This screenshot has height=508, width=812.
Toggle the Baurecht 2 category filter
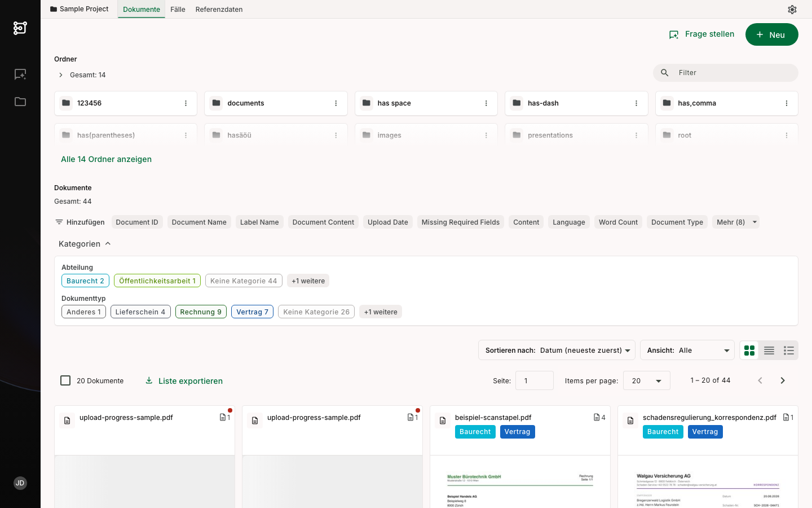coord(85,281)
